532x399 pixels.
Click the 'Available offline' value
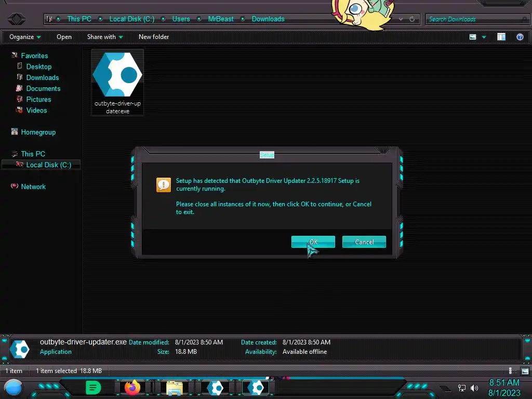(x=304, y=352)
